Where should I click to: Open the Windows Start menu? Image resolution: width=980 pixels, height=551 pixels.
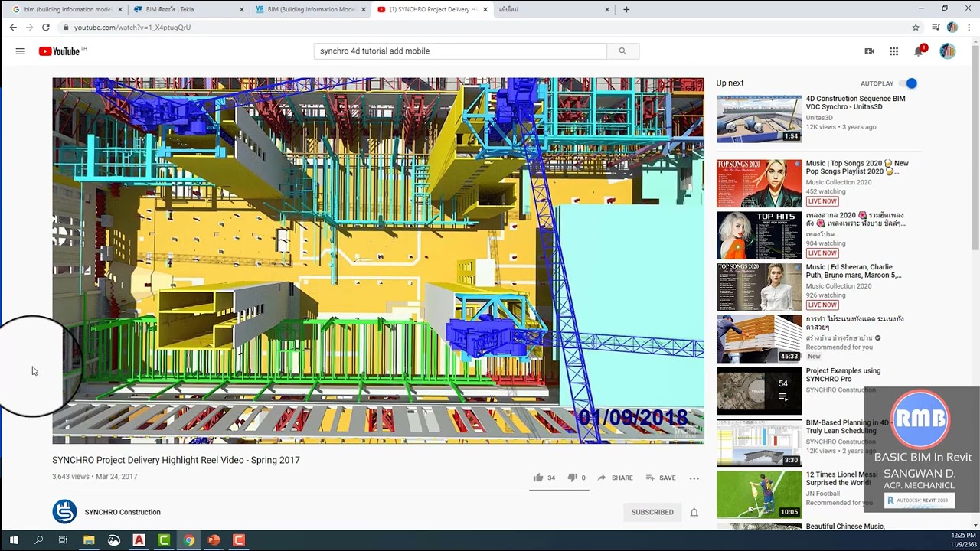[14, 540]
